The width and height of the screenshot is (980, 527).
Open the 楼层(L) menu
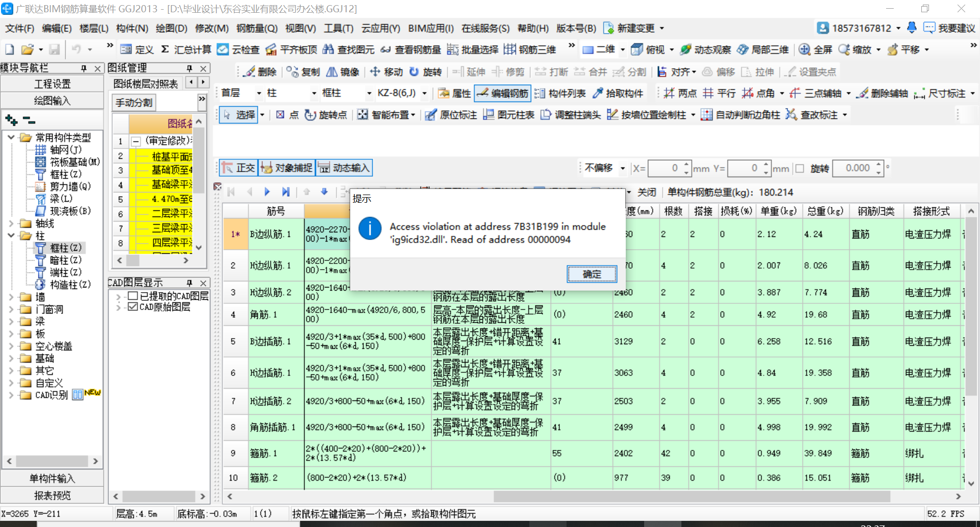point(94,28)
